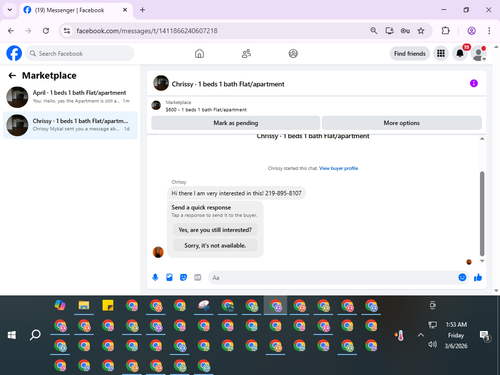Reload the page
This screenshot has height=375, width=500.
tap(46, 31)
